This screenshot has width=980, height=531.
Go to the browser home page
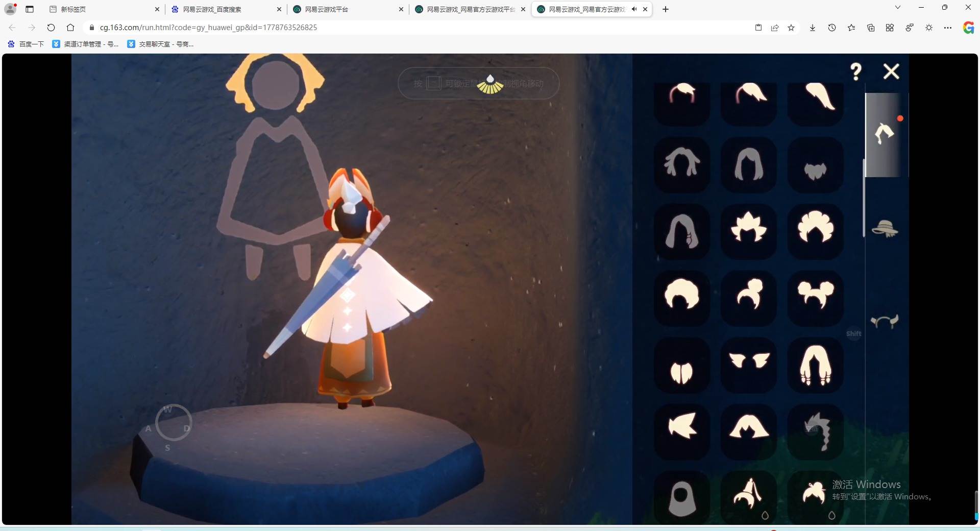(x=70, y=28)
